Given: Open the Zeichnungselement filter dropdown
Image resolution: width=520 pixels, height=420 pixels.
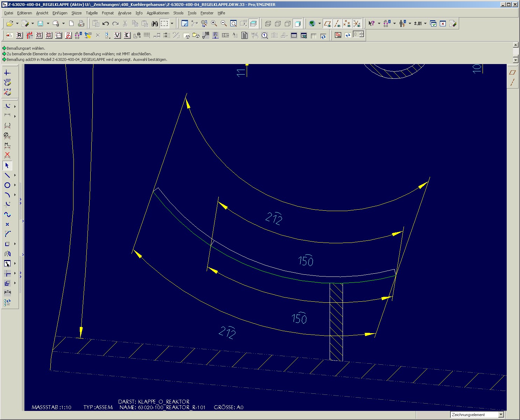Looking at the screenshot, I should point(501,414).
